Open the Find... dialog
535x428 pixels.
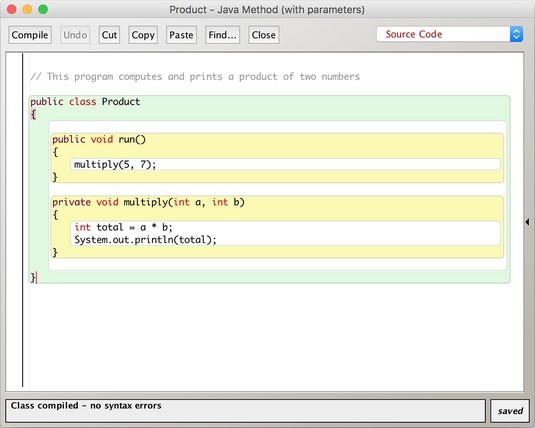(222, 35)
